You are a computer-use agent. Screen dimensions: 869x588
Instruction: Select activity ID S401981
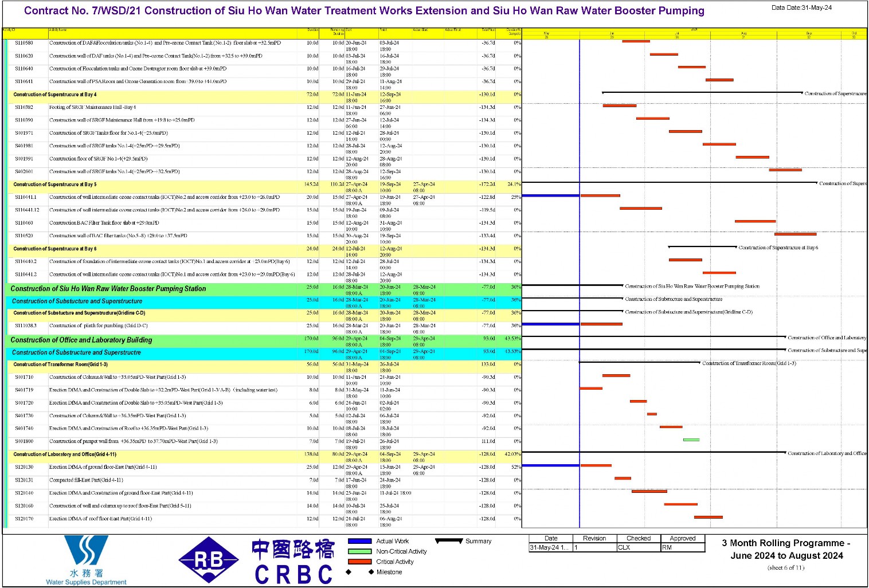tap(24, 146)
